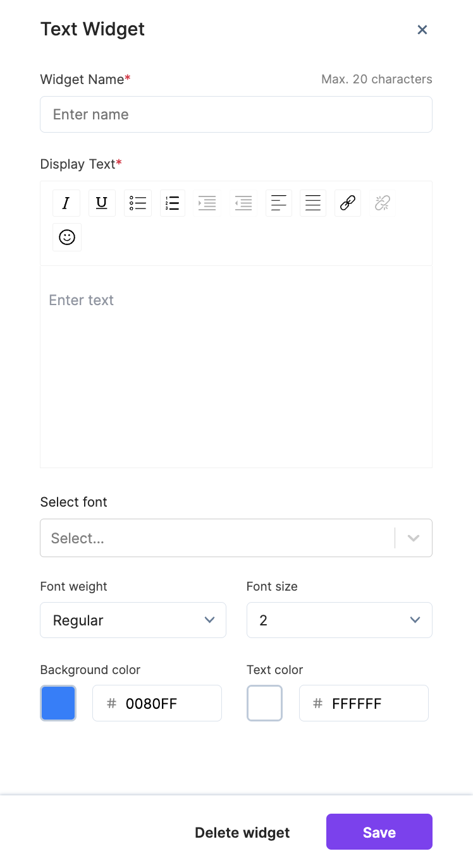Viewport: 473px width, 868px height.
Task: Insert a numbered list
Action: click(172, 203)
